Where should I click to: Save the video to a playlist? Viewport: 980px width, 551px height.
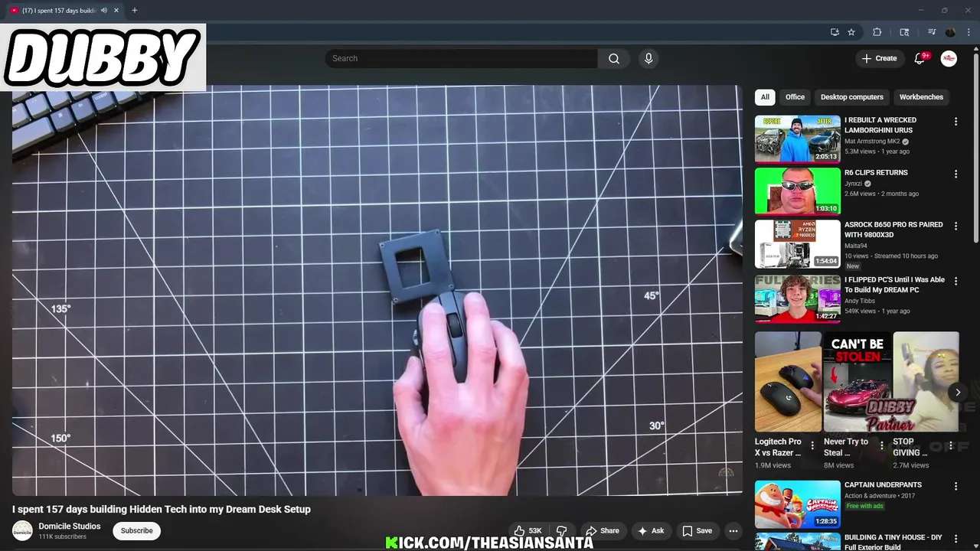(x=697, y=531)
